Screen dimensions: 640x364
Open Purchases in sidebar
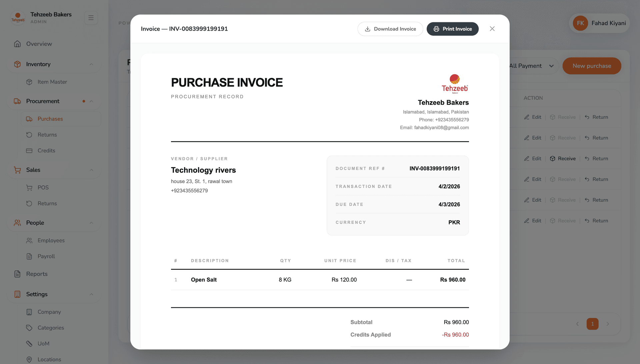click(61, 119)
